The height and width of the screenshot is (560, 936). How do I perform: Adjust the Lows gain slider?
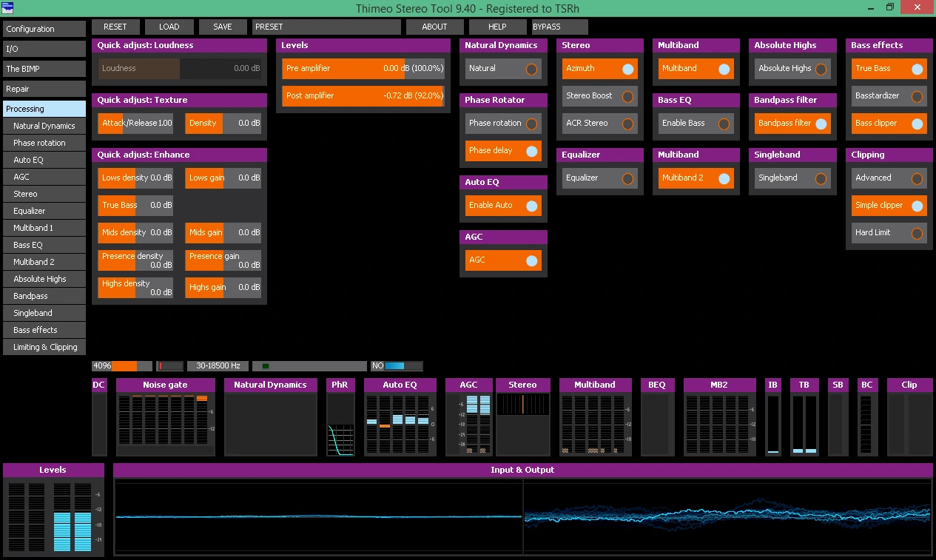223,178
